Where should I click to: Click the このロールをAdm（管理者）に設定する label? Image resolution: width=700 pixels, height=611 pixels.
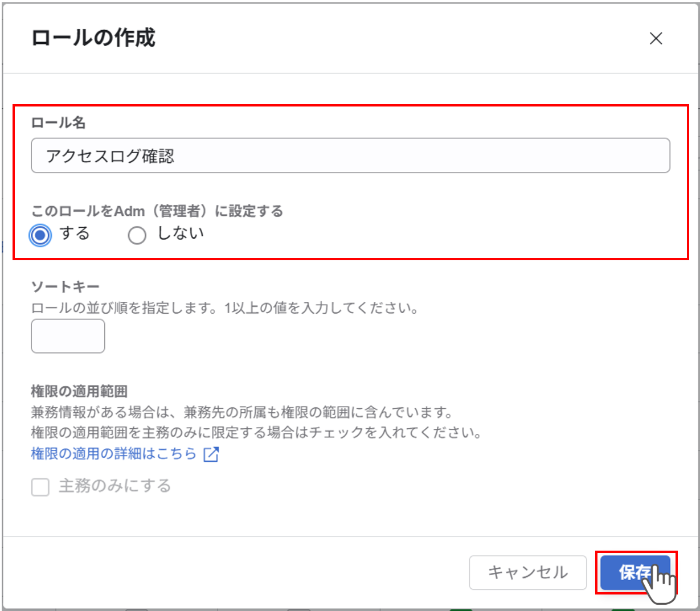coord(157,211)
